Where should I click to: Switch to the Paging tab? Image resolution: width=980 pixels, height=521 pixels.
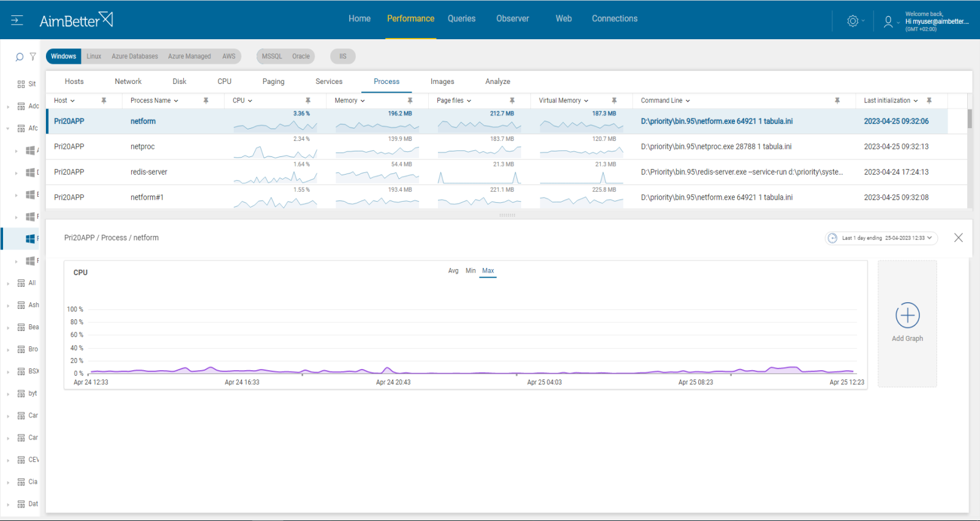pos(273,82)
